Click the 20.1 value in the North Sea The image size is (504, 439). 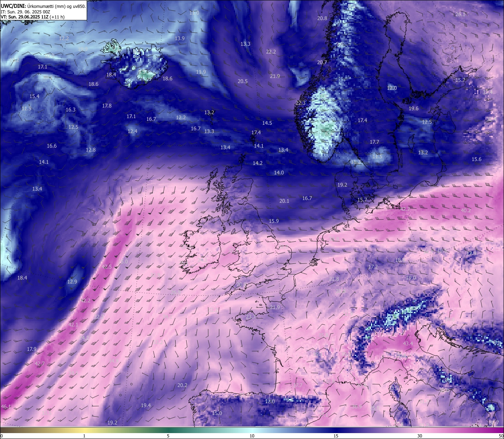point(284,201)
